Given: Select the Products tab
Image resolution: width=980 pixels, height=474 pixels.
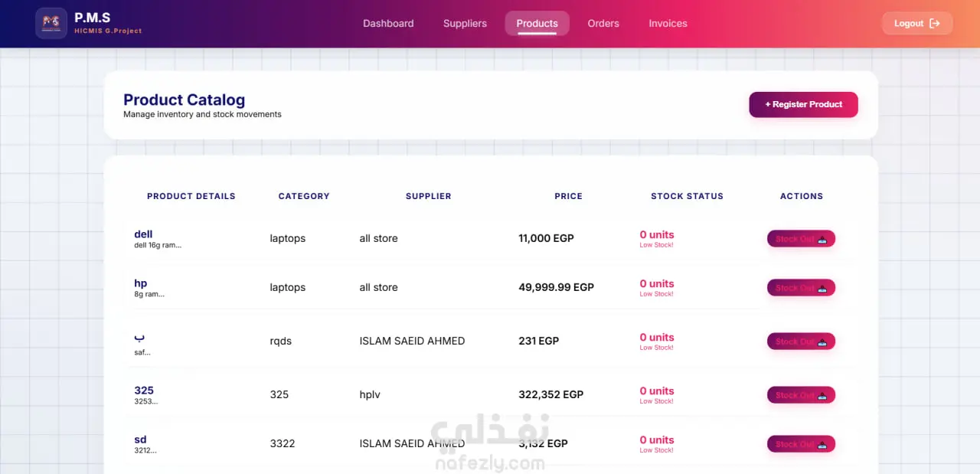Looking at the screenshot, I should pos(537,24).
